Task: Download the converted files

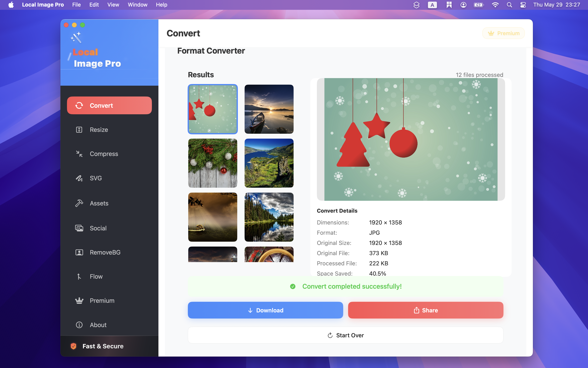Action: (x=265, y=310)
